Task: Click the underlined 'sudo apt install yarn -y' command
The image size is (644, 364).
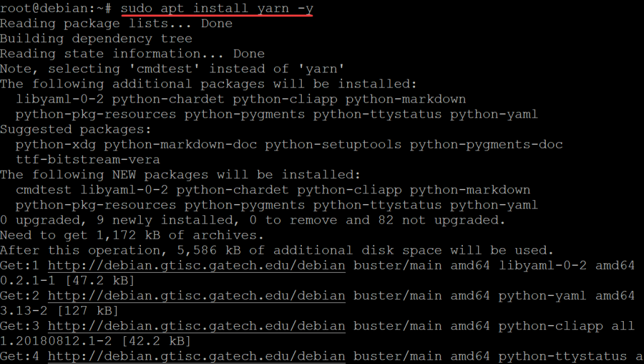Action: tap(217, 8)
